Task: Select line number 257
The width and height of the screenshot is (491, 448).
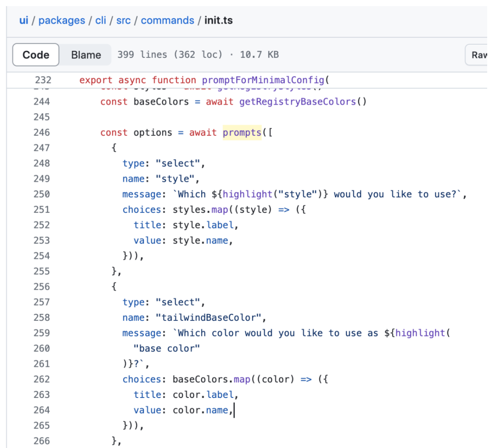Action: (42, 302)
